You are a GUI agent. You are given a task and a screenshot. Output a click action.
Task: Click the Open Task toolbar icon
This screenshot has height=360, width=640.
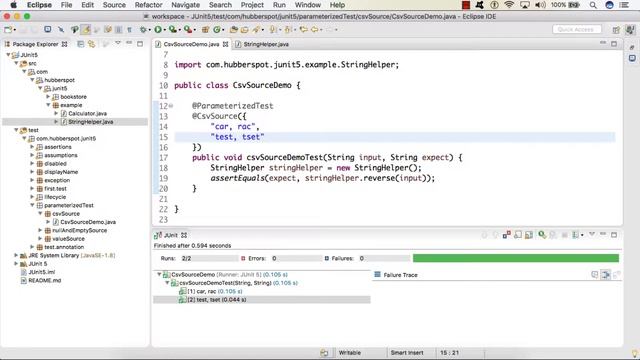click(244, 29)
